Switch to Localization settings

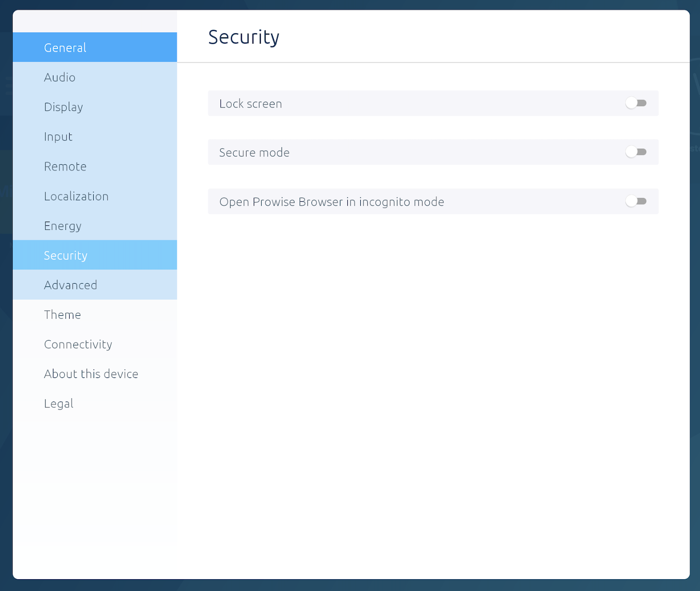tap(76, 196)
